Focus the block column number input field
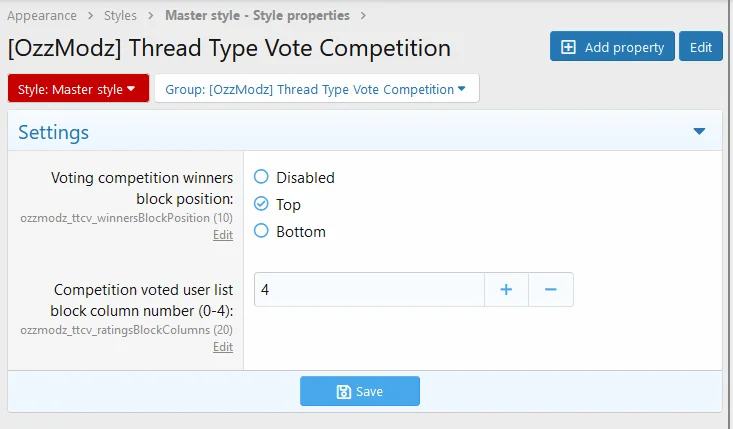Screen dimensions: 733x429 pyautogui.click(x=369, y=290)
